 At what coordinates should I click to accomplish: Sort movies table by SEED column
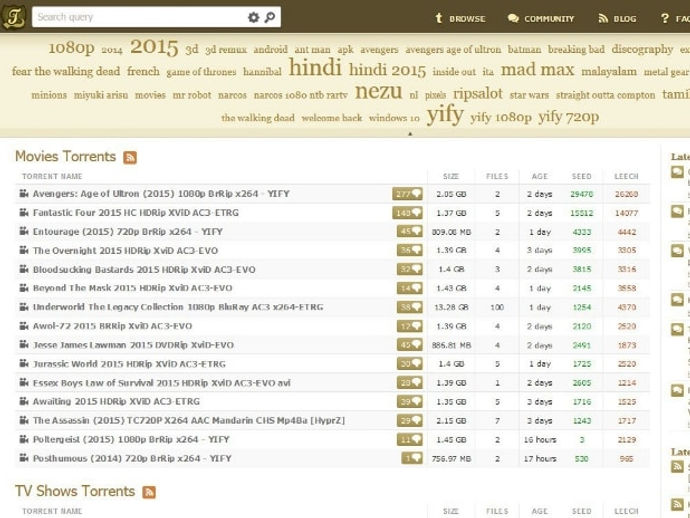pos(582,176)
